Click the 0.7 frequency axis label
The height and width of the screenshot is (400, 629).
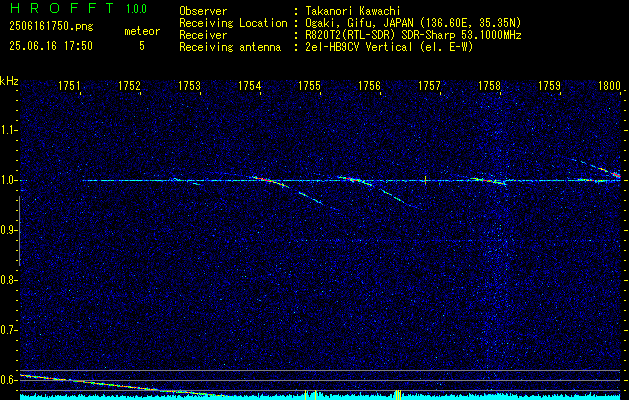coord(8,330)
